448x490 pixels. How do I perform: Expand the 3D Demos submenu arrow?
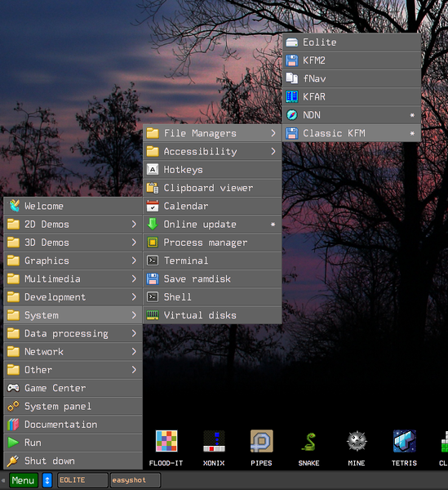(x=134, y=243)
